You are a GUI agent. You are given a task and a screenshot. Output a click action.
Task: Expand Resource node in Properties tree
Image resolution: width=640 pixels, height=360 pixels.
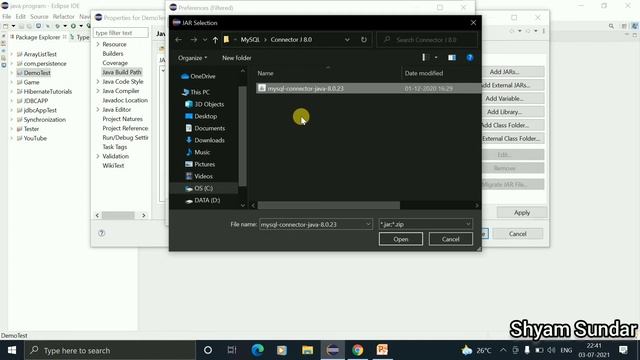[98, 44]
